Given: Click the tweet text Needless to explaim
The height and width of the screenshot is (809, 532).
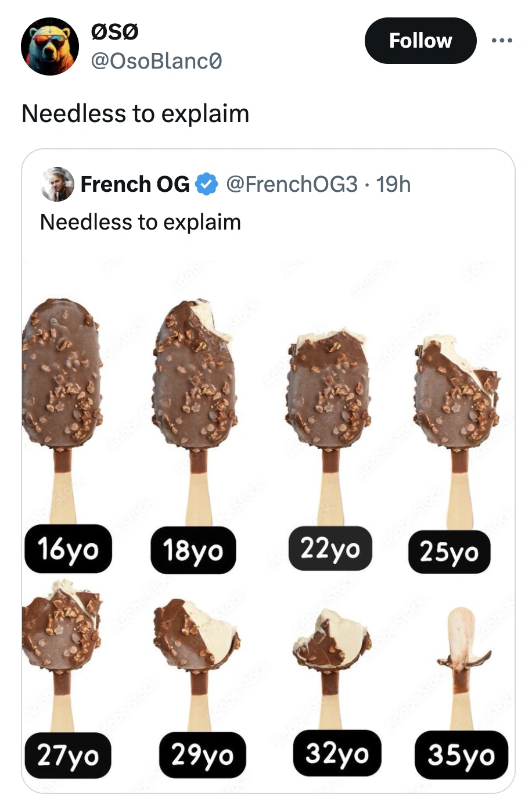Looking at the screenshot, I should click(x=135, y=114).
